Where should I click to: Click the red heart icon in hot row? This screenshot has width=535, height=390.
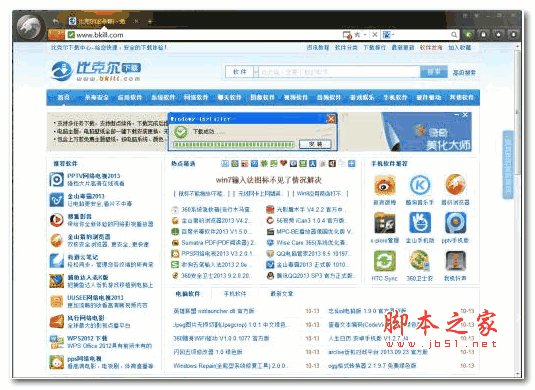click(x=283, y=163)
